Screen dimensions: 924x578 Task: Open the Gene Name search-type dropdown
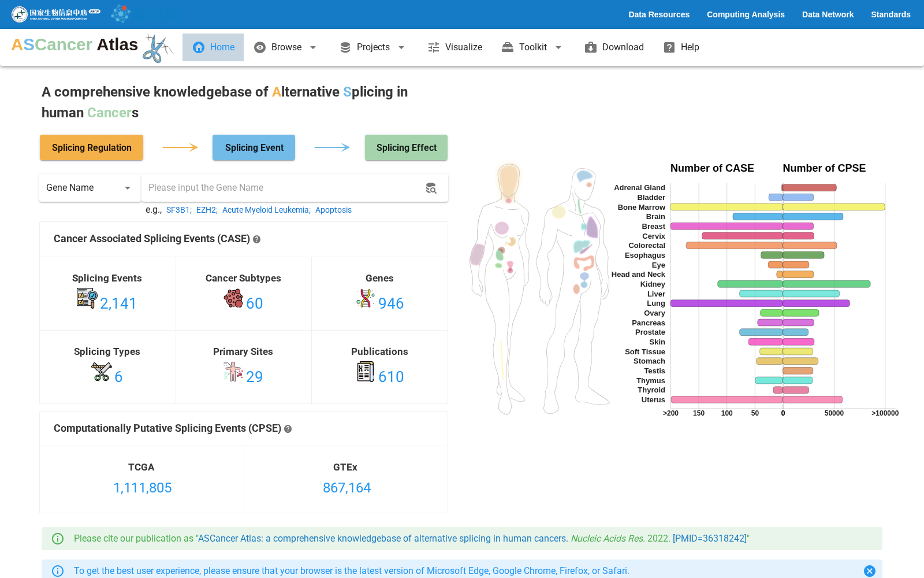click(90, 188)
